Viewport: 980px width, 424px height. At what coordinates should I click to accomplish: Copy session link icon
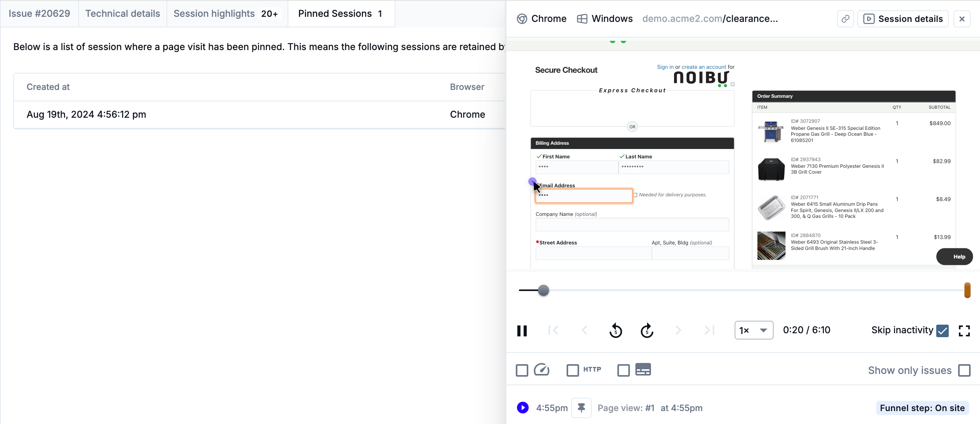point(846,19)
